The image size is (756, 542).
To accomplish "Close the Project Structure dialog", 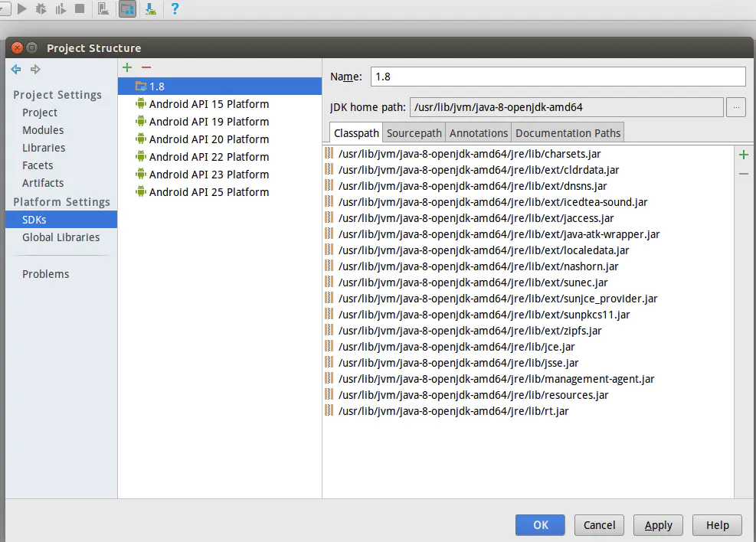I will click(x=17, y=47).
